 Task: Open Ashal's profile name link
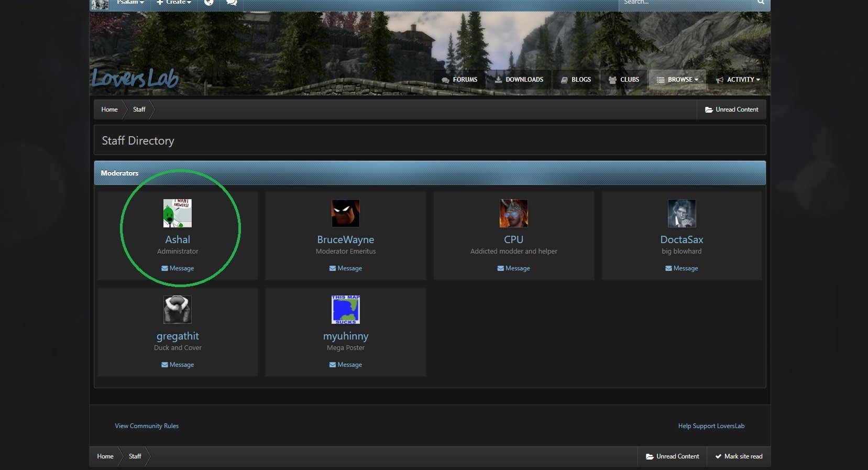point(178,239)
